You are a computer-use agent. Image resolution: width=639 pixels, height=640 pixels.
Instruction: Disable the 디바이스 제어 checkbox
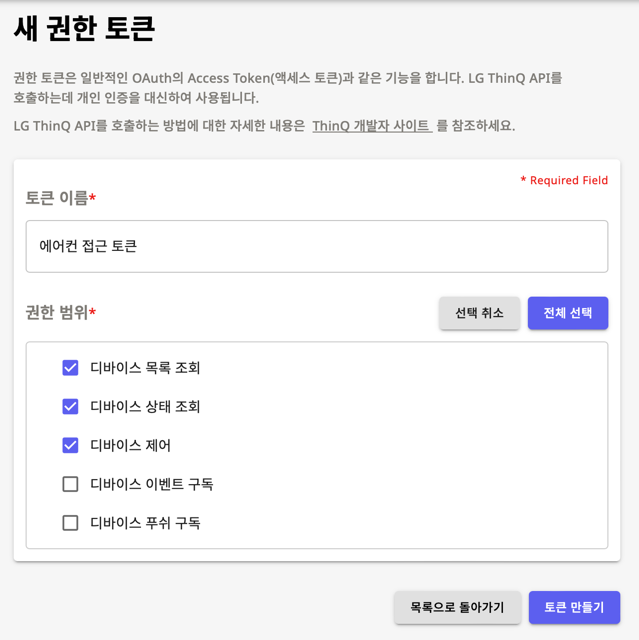tap(70, 445)
